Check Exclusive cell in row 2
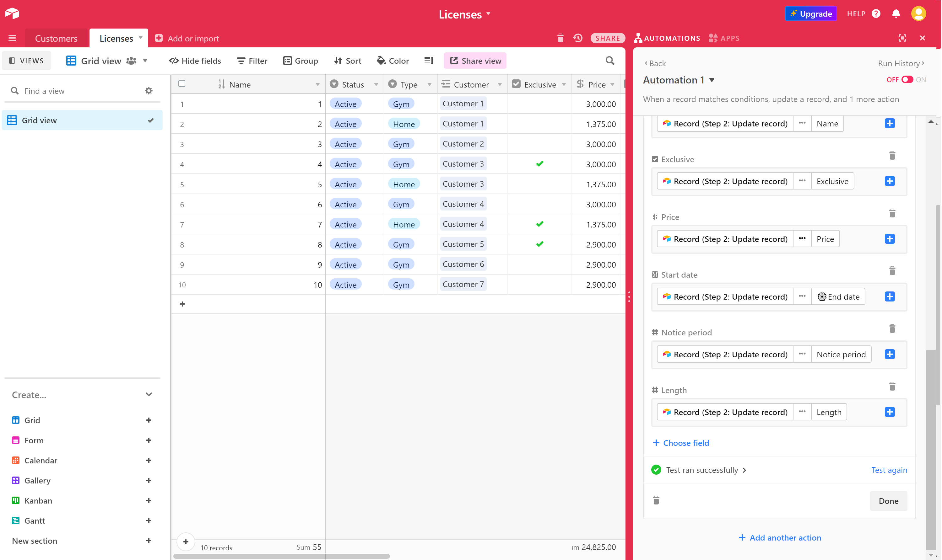Screen dimensions: 942x560 coord(540,124)
